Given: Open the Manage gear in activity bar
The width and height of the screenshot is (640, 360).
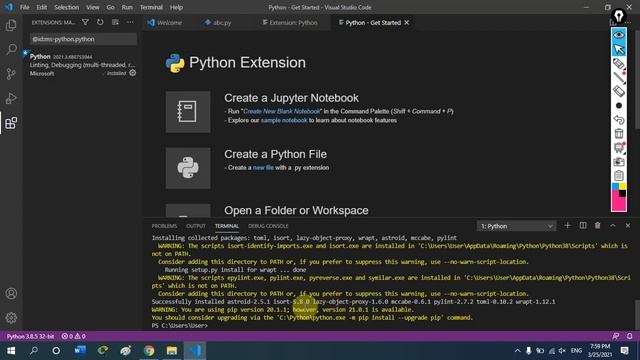Looking at the screenshot, I should tap(11, 318).
